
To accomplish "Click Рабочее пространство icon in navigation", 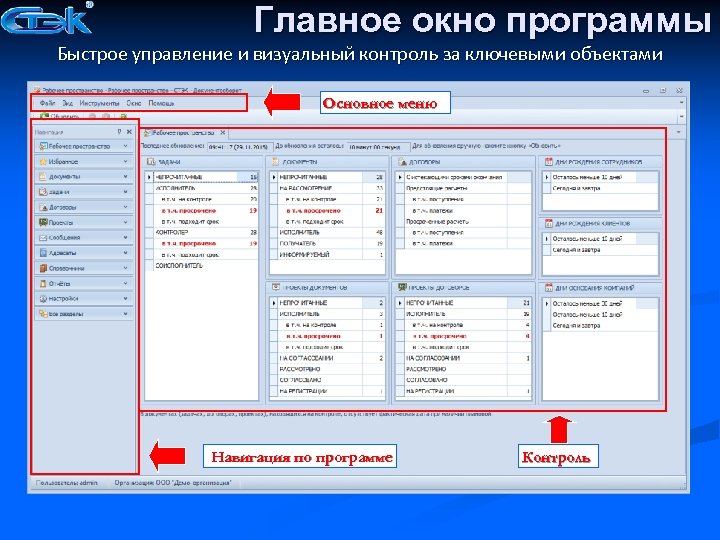I will tap(43, 146).
